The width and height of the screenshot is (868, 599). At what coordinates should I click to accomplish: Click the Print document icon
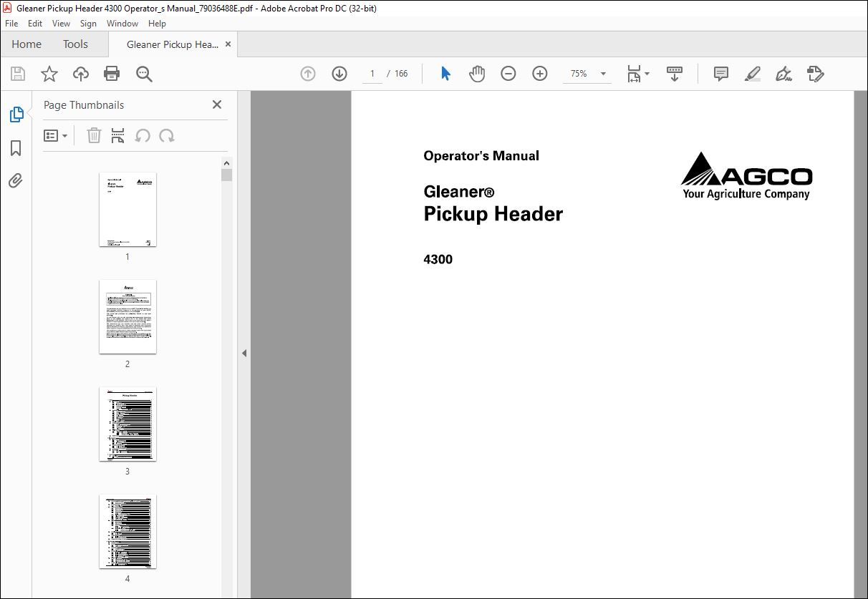tap(112, 73)
